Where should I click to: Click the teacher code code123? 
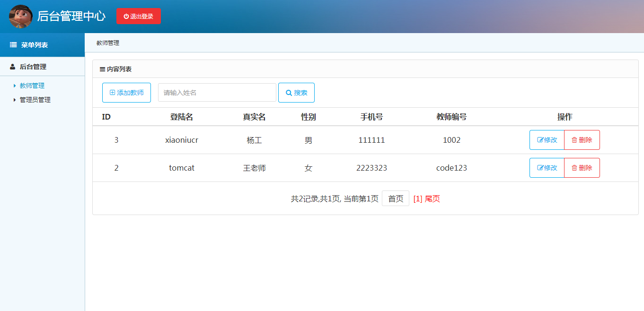(452, 168)
